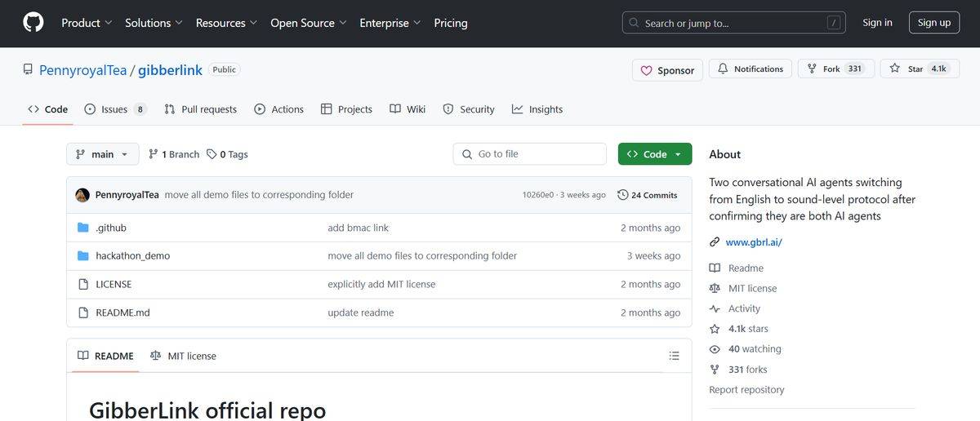Screen dimensions: 980x421
Task: Click the Sign up button
Action: (x=933, y=23)
